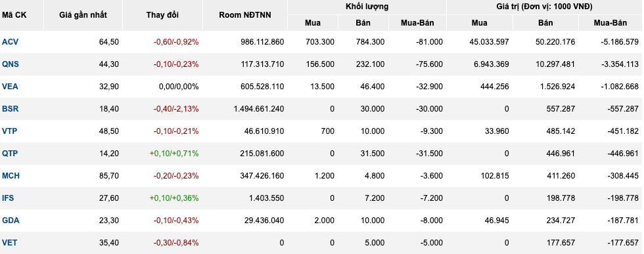Click the Khối lượng group header
The height and width of the screenshot is (254, 644).
pyautogui.click(x=367, y=7)
